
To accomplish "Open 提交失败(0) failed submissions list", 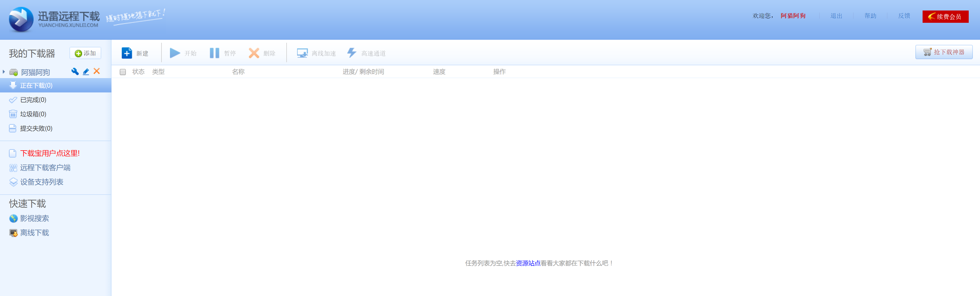I will (36, 129).
